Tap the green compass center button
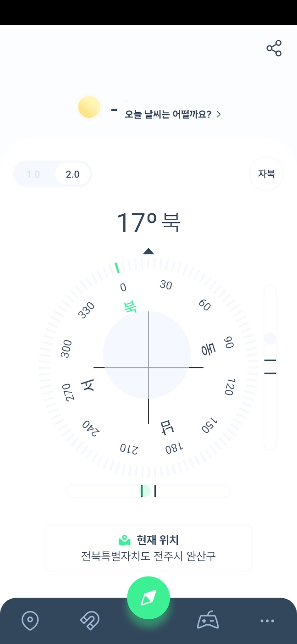 pyautogui.click(x=148, y=598)
